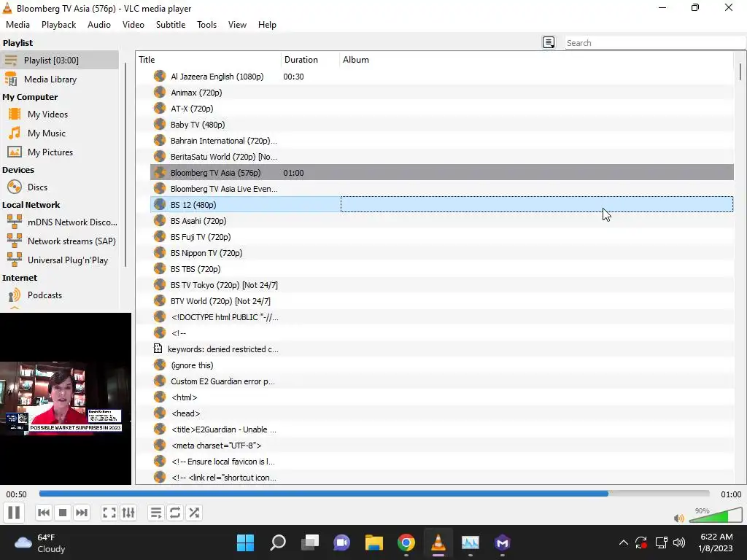This screenshot has height=560, width=747.
Task: Select Bloomberg TV Asia Live Event entry
Action: click(x=441, y=189)
